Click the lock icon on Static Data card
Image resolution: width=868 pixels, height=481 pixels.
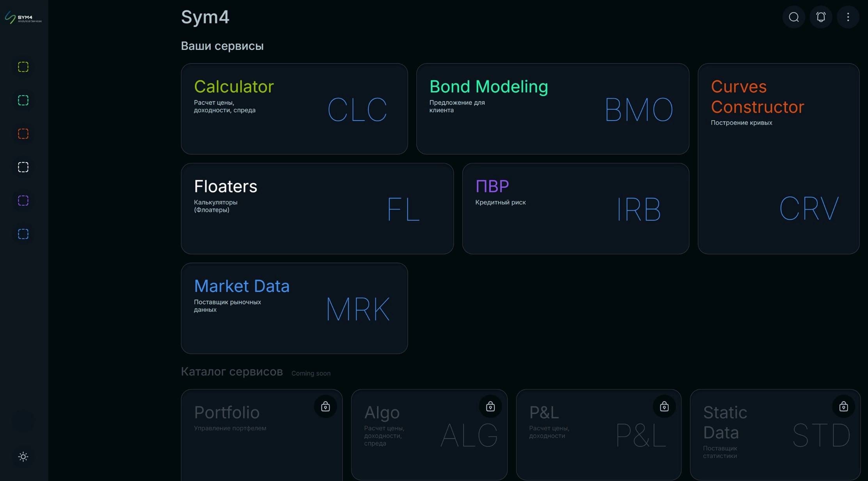(x=843, y=406)
